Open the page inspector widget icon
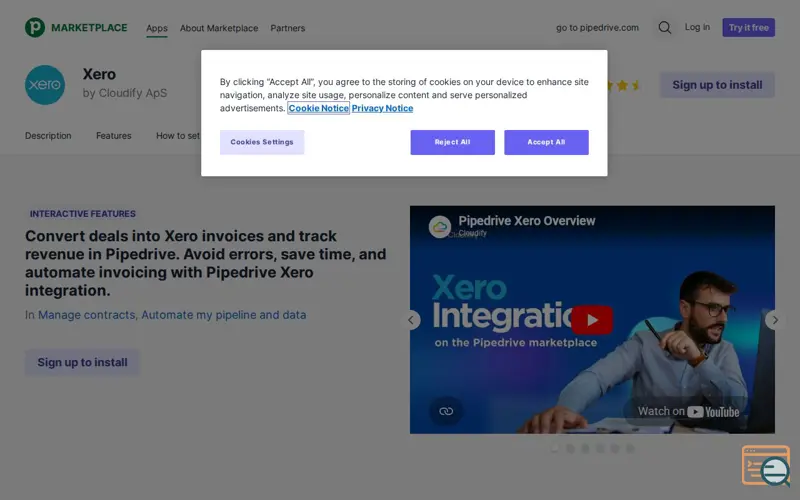 coord(766,466)
